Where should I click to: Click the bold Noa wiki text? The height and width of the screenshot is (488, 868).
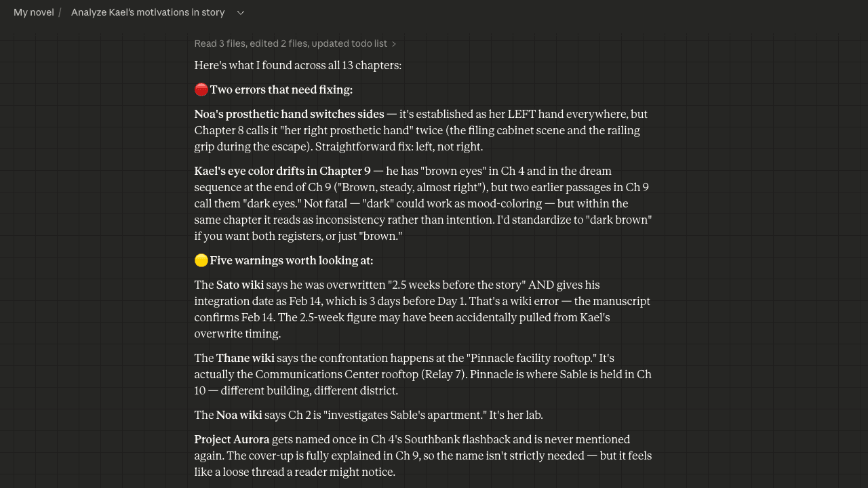(x=239, y=415)
